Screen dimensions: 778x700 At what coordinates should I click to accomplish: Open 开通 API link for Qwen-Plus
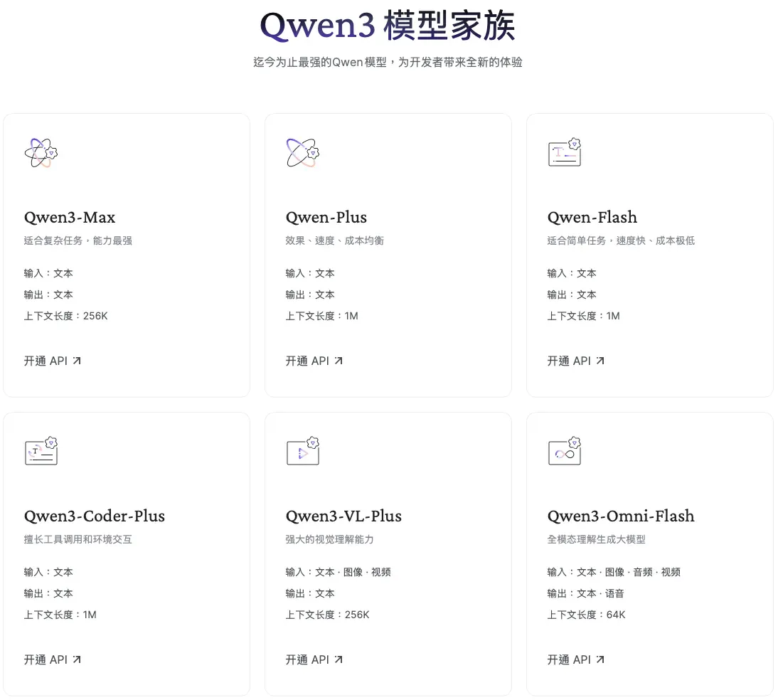pyautogui.click(x=314, y=361)
